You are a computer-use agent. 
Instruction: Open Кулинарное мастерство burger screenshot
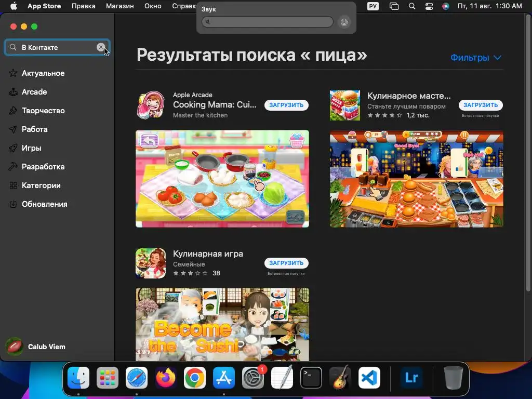(x=416, y=179)
